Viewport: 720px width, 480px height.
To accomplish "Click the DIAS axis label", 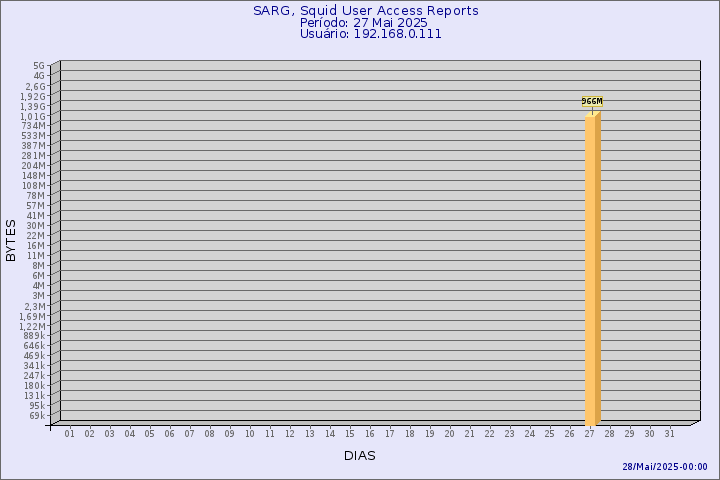I will [x=360, y=456].
